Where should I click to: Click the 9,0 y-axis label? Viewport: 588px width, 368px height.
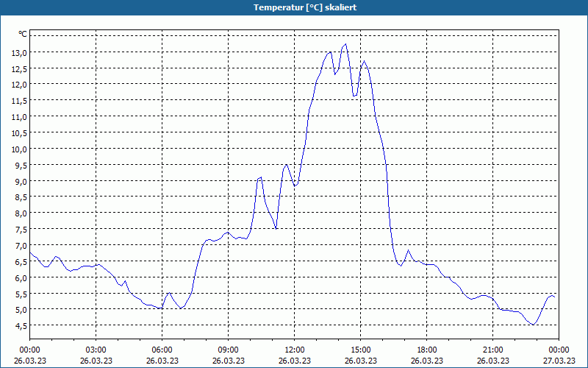[x=21, y=182]
